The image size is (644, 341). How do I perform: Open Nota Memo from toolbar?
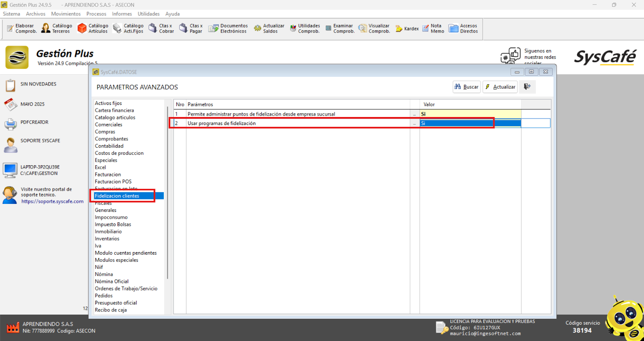coord(433,29)
